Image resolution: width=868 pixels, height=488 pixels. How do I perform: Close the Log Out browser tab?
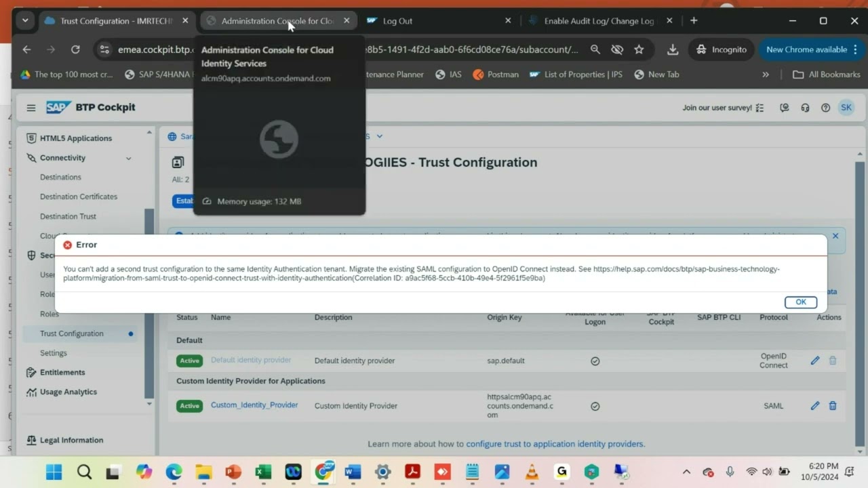[508, 21]
